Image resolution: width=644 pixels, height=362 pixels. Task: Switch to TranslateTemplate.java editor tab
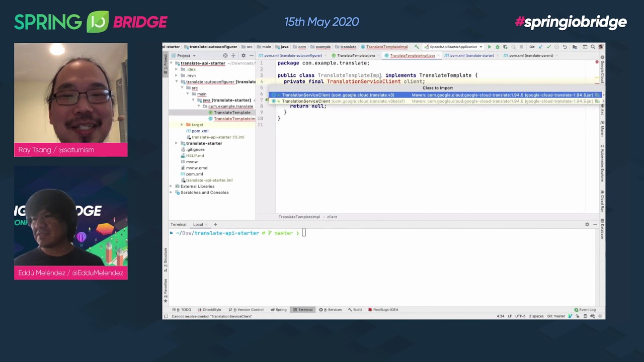[x=356, y=55]
